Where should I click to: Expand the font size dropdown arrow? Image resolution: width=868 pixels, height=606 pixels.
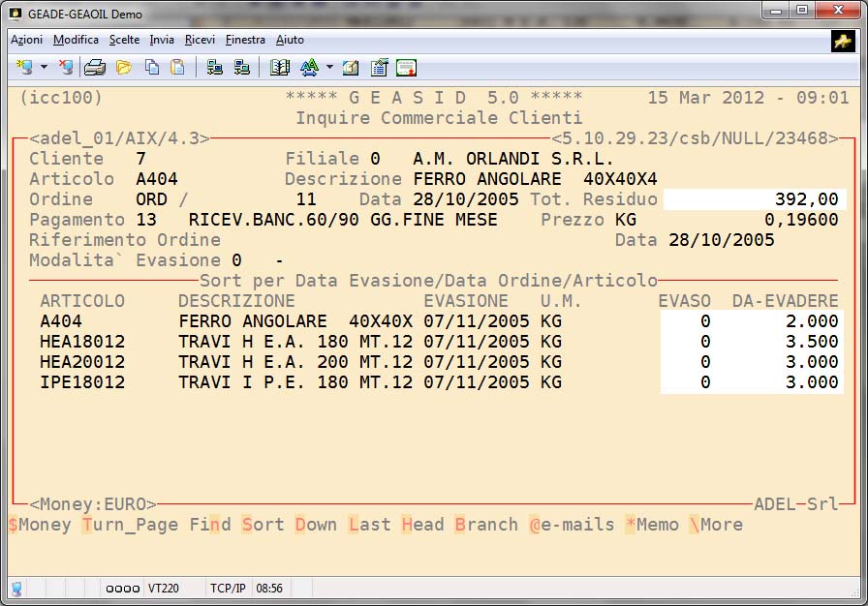point(329,68)
